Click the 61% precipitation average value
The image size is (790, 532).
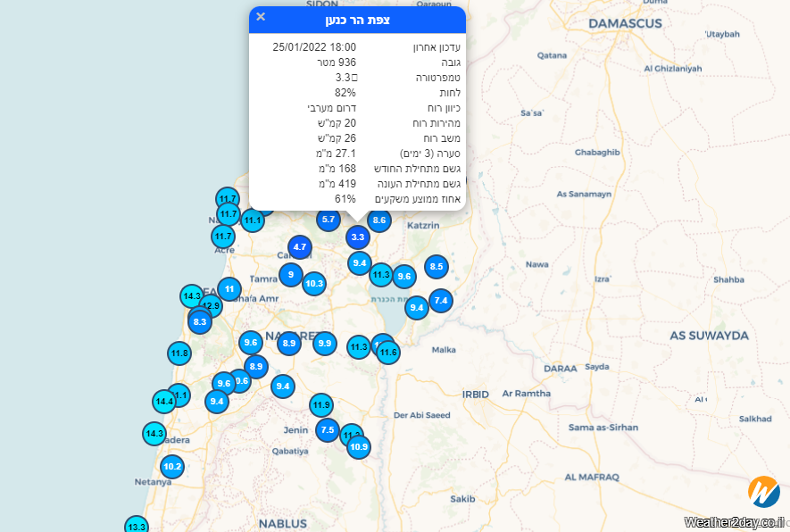point(345,199)
